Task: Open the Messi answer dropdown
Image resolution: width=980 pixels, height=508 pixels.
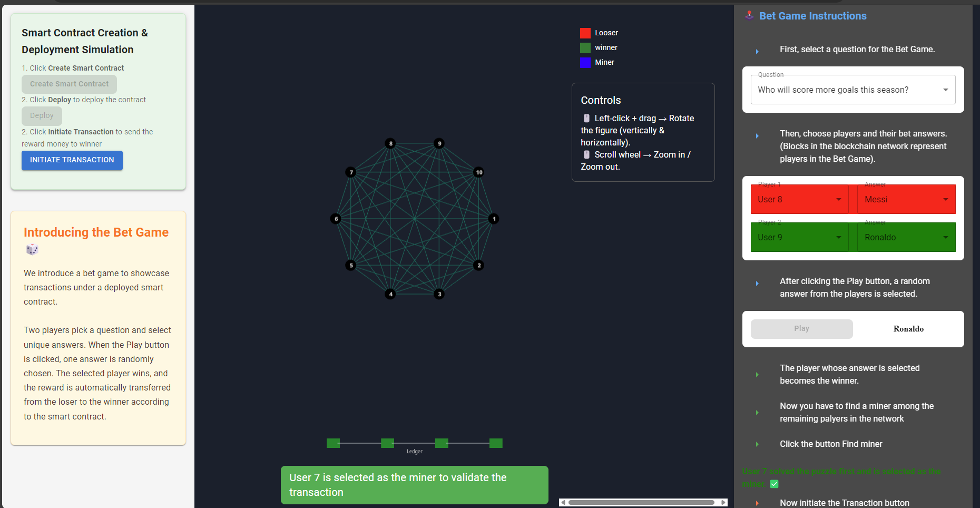Action: 906,199
